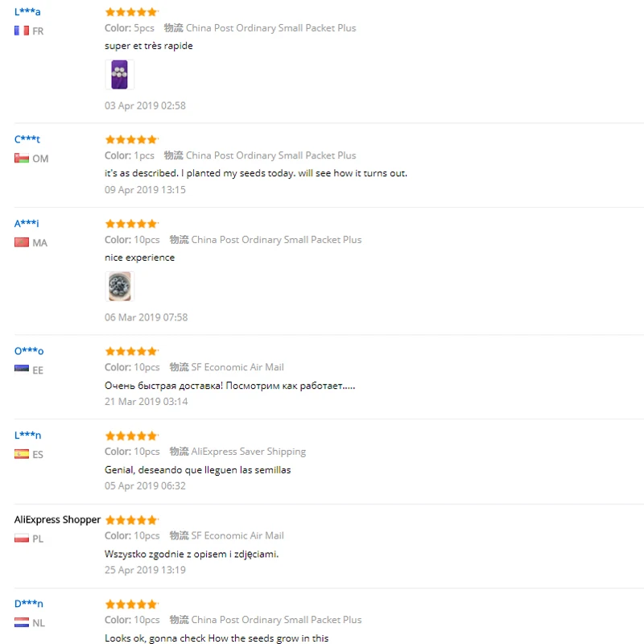Open reviewer profile C***t
This screenshot has height=644, width=644.
pos(27,138)
